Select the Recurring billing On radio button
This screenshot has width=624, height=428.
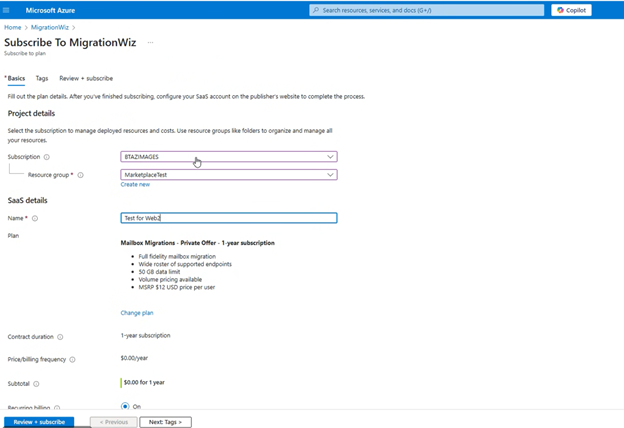pyautogui.click(x=125, y=406)
